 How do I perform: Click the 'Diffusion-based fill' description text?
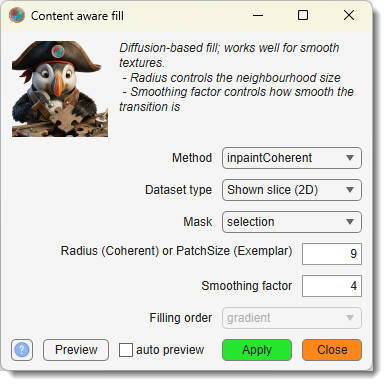pyautogui.click(x=236, y=77)
